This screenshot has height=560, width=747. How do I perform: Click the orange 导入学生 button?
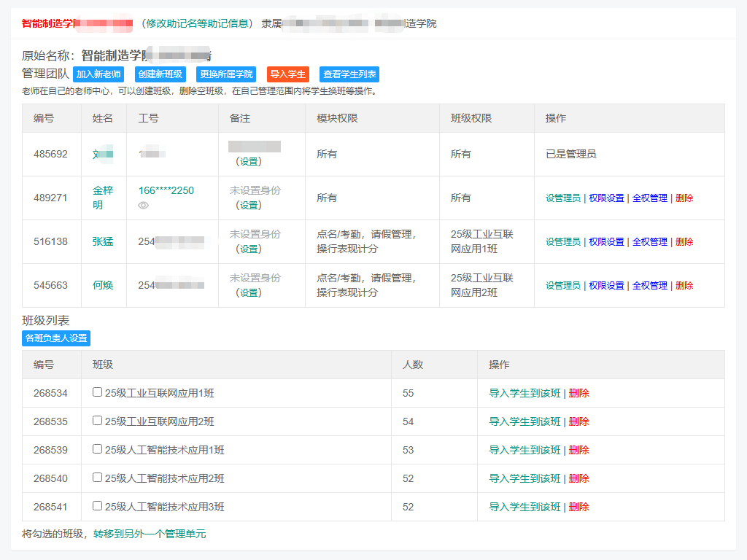pyautogui.click(x=287, y=74)
